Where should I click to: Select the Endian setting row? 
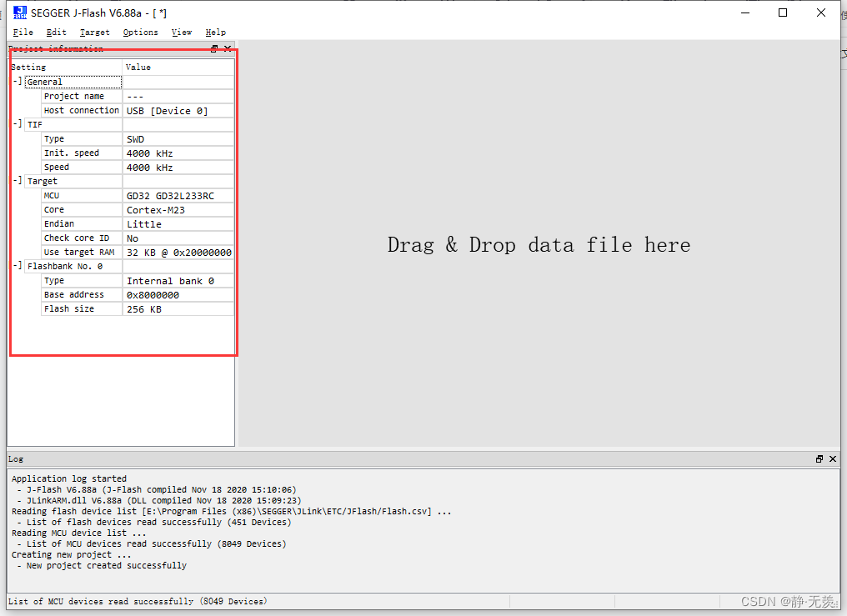pyautogui.click(x=82, y=223)
